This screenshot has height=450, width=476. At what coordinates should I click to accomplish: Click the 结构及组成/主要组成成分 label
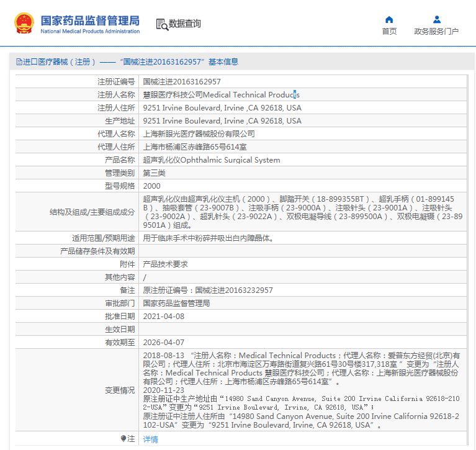coord(92,212)
